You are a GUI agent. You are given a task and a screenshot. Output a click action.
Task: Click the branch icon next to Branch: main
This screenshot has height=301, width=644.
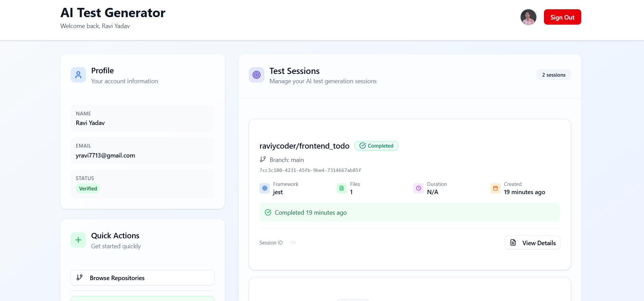click(263, 159)
